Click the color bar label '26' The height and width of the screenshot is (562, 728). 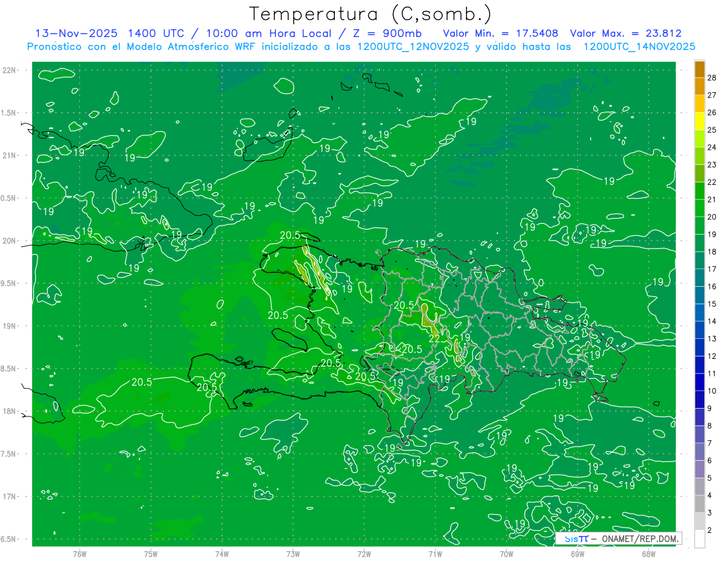[712, 113]
